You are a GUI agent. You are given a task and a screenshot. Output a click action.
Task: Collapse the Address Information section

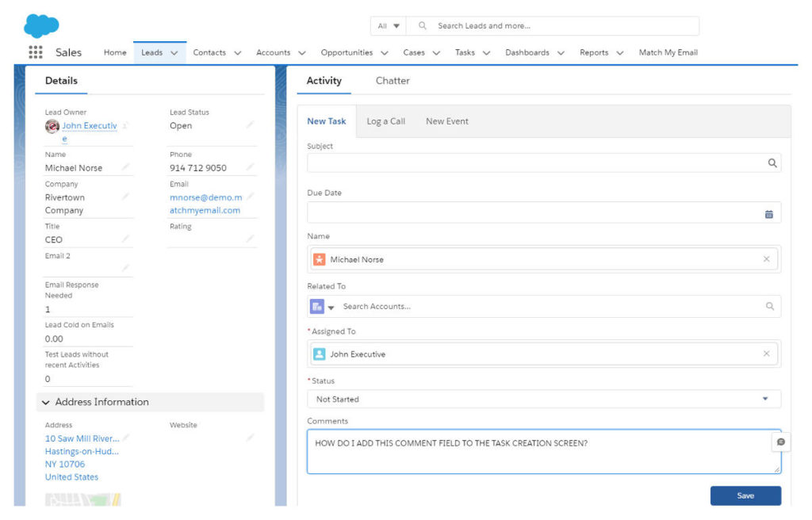[46, 403]
